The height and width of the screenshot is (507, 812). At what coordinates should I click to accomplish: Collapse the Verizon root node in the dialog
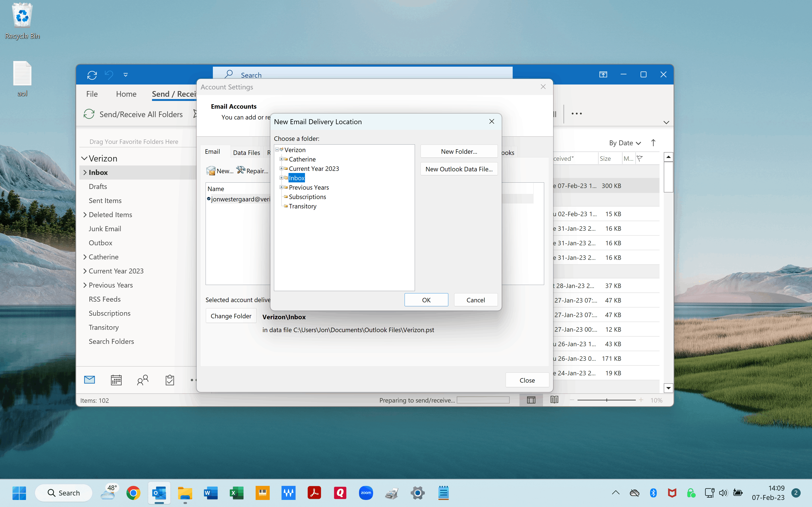(x=277, y=150)
